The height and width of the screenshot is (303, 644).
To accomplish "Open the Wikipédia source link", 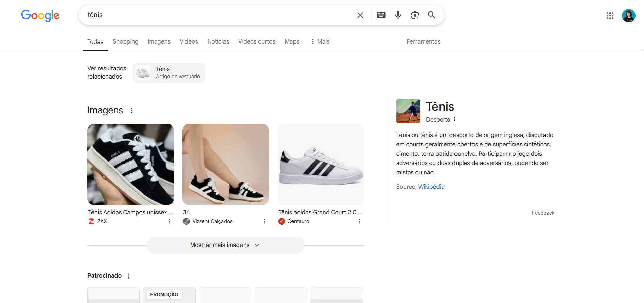I will (431, 187).
